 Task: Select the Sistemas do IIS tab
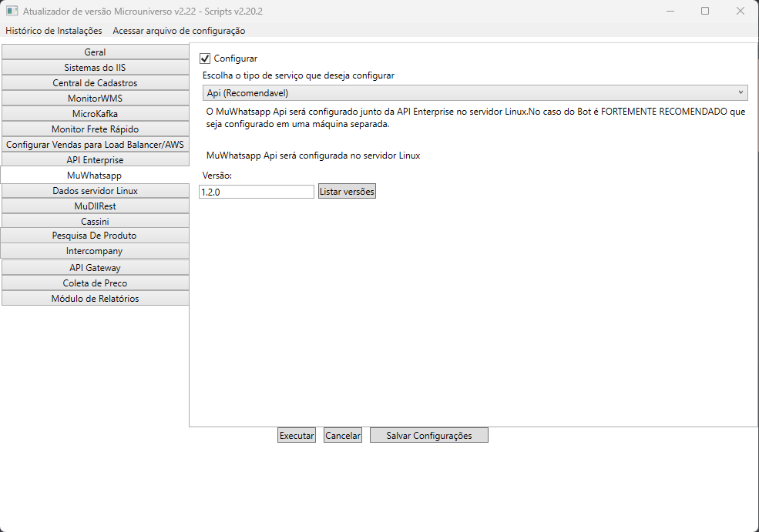pos(95,68)
